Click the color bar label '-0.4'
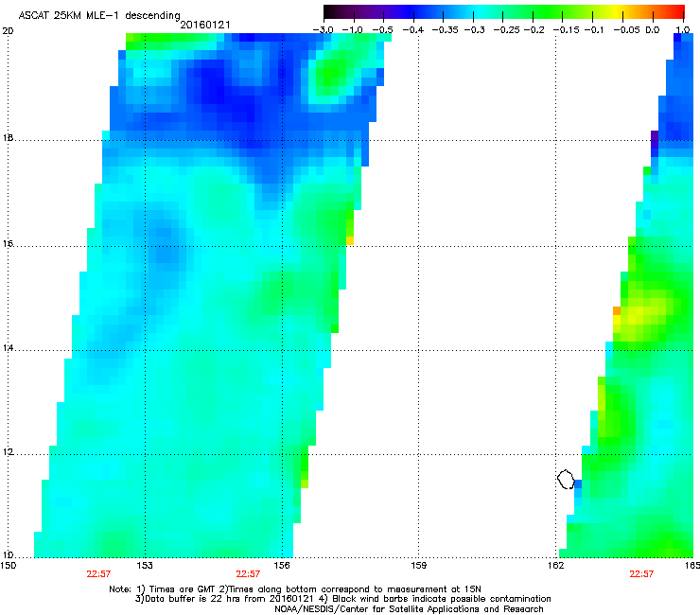Screen dimensions: 700x615 (x=413, y=30)
